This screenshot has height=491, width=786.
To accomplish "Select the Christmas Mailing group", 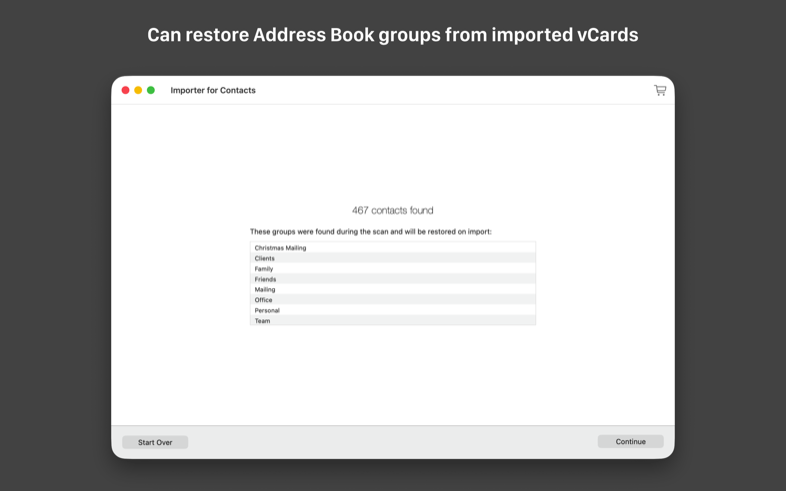I will 392,248.
